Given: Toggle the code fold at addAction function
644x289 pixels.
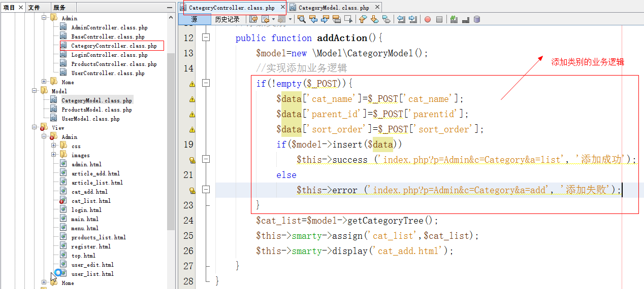Looking at the screenshot, I should pos(206,38).
